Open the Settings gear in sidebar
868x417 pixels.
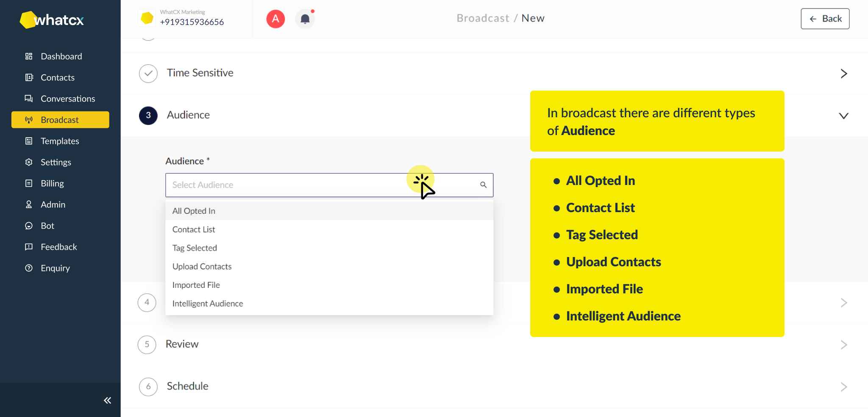pyautogui.click(x=29, y=162)
